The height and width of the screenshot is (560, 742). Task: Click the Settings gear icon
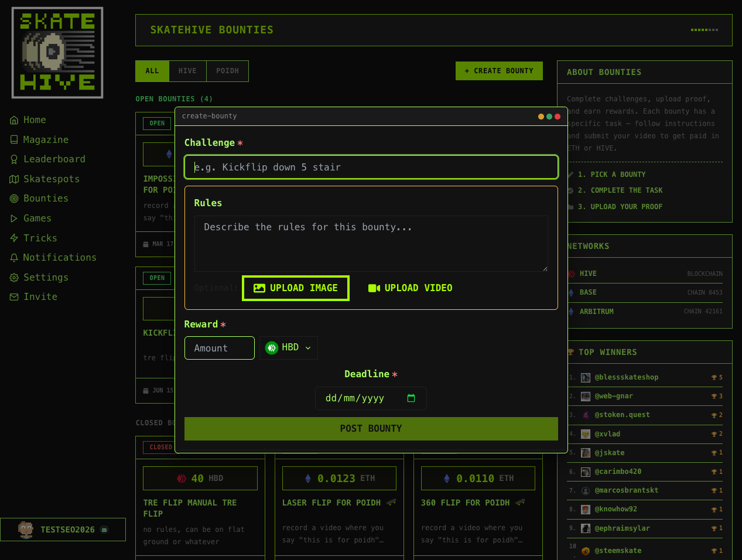pyautogui.click(x=14, y=278)
